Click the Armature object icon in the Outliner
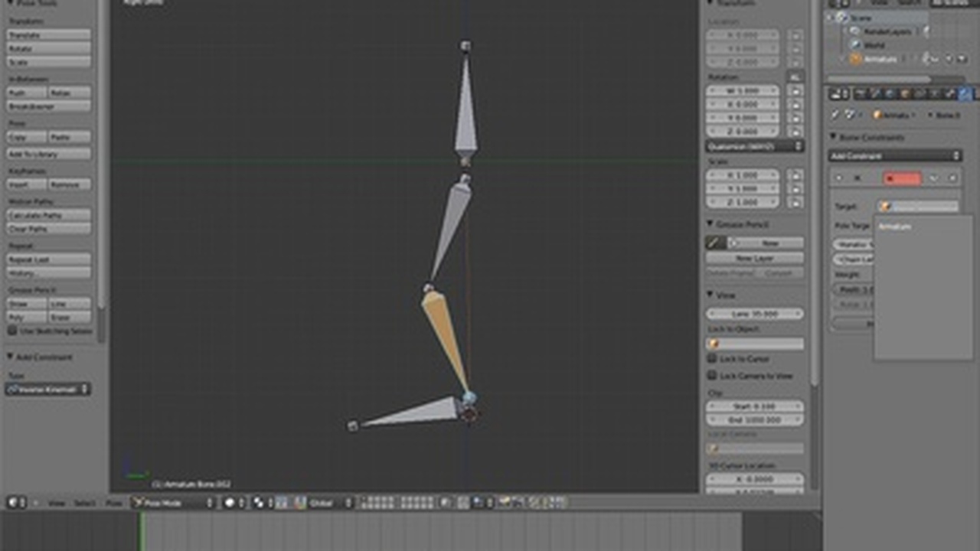Screen dimensions: 980x551 (856, 58)
